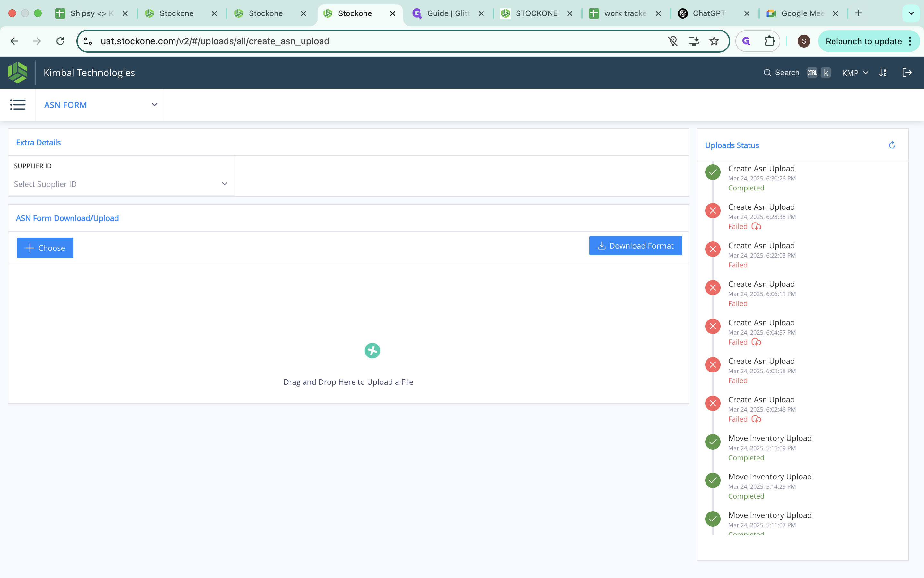Switch to the Shipsy <> K tab
924x578 pixels.
92,13
